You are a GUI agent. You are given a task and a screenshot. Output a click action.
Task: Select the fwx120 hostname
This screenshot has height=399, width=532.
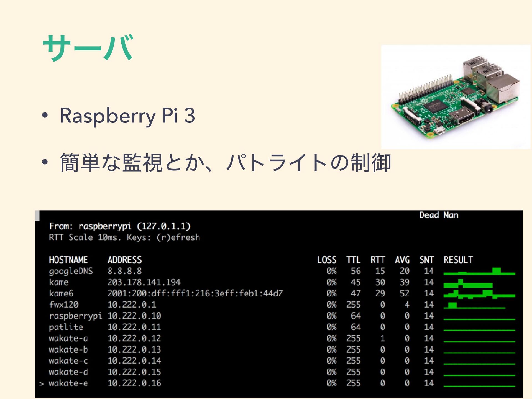(64, 305)
